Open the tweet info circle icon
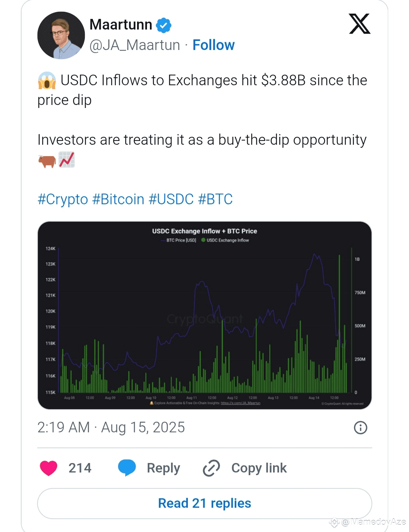 click(x=361, y=427)
